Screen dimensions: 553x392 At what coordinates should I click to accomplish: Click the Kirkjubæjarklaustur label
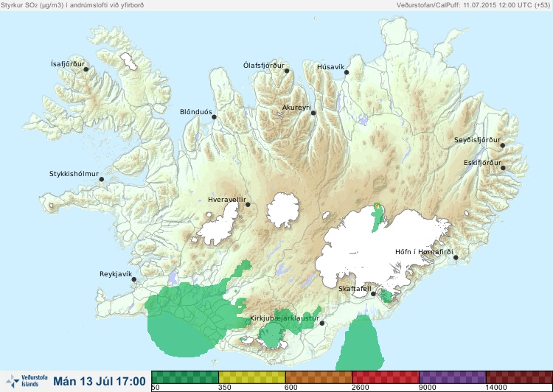(x=285, y=318)
